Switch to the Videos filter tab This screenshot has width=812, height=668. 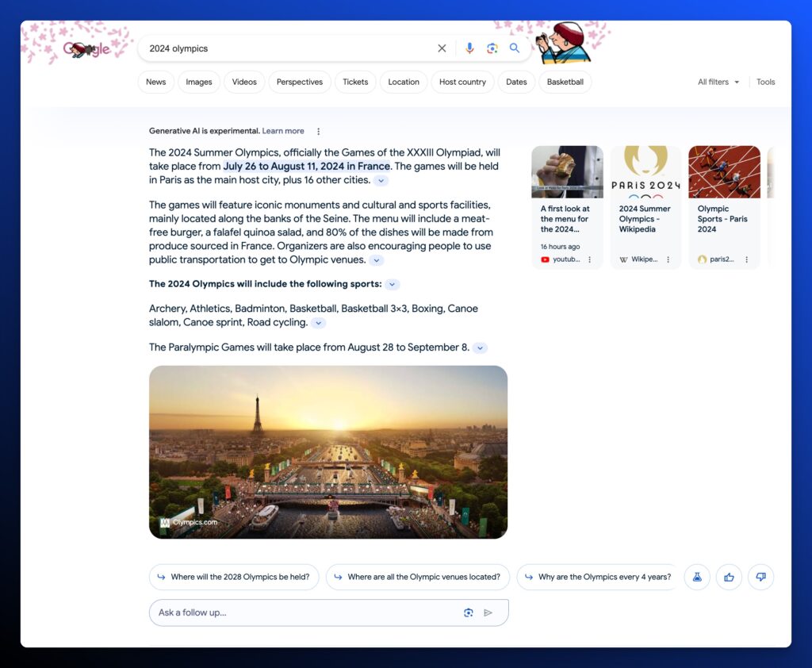(x=244, y=82)
